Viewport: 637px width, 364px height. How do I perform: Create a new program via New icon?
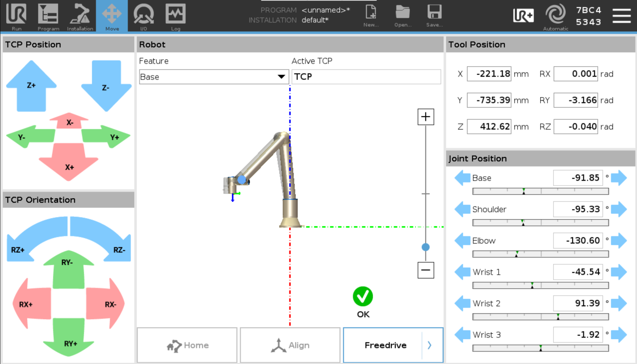[x=370, y=16]
